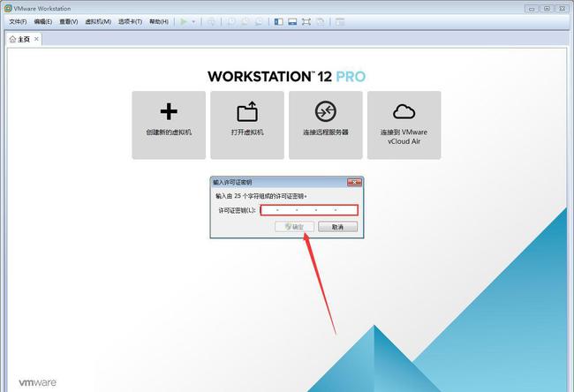Screen dimensions: 574x392
Task: Click the full screen mode icon
Action: pos(306,22)
